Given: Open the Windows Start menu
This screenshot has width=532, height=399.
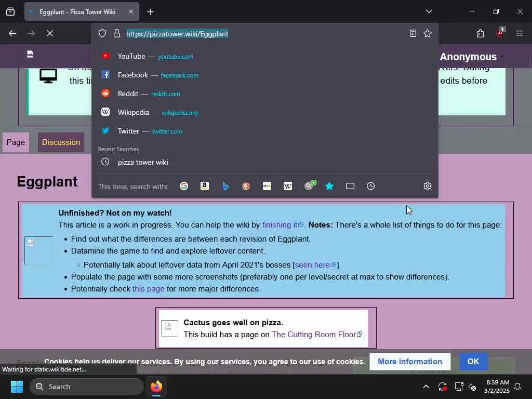Looking at the screenshot, I should pos(17,387).
